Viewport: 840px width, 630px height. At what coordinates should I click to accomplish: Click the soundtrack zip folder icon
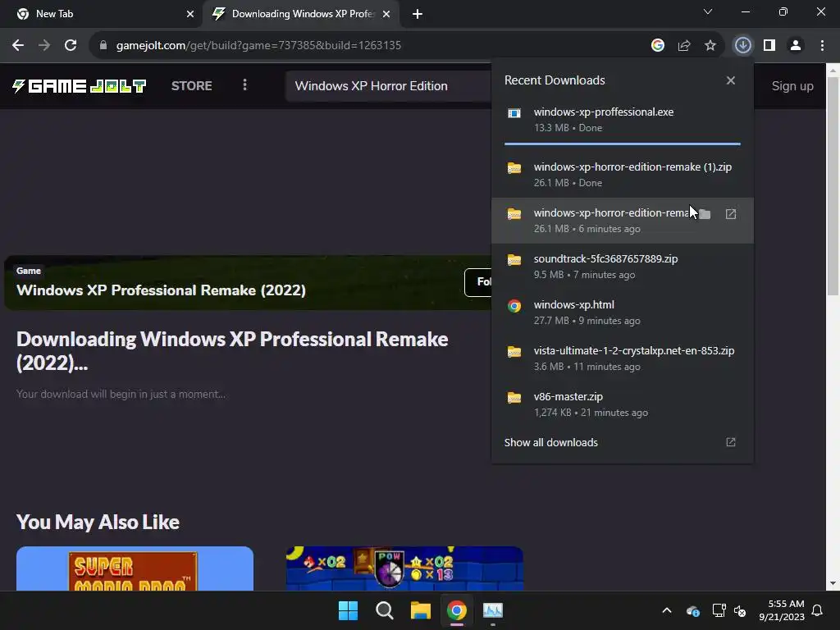(x=514, y=260)
